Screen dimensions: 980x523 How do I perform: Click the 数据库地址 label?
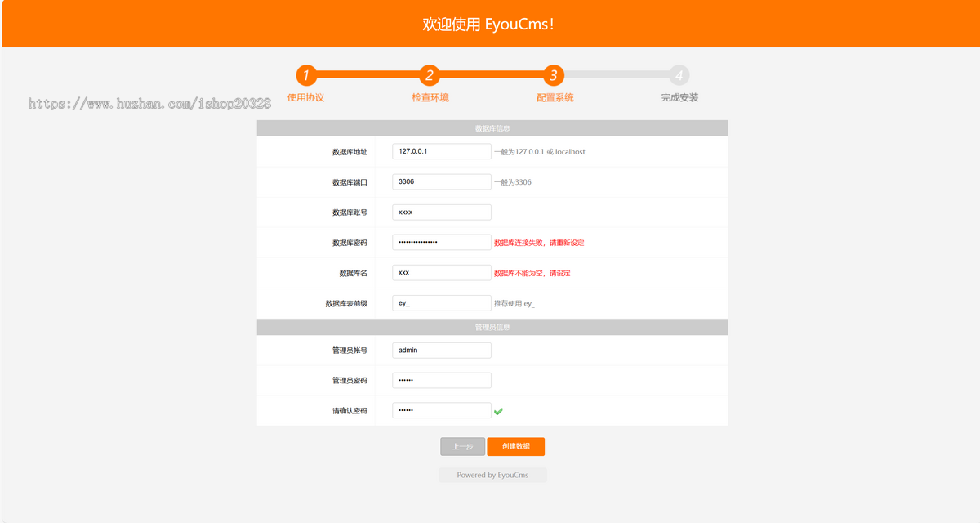click(x=350, y=152)
